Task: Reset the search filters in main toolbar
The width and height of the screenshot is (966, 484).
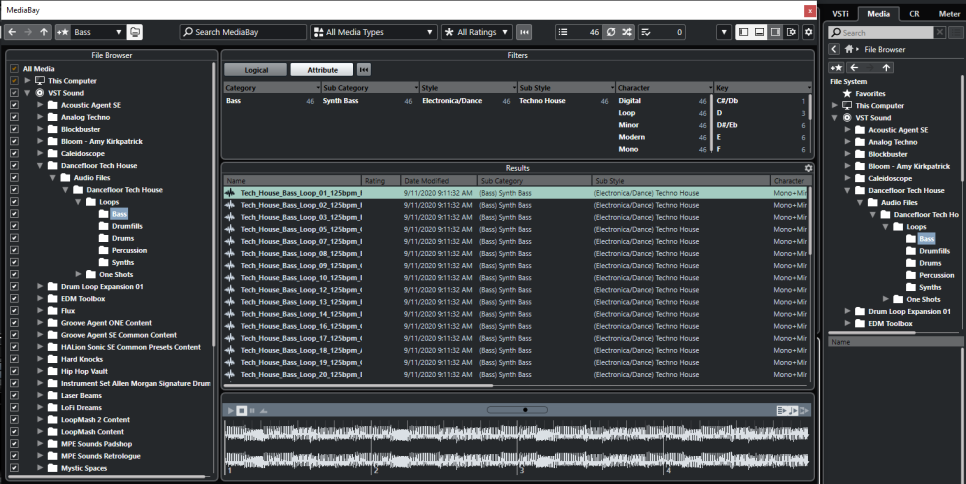Action: point(524,32)
